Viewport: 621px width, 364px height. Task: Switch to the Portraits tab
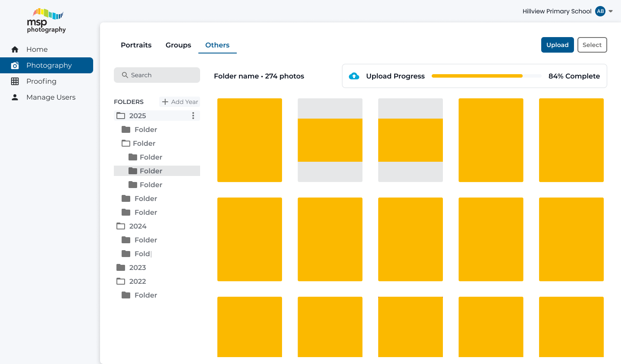point(136,45)
